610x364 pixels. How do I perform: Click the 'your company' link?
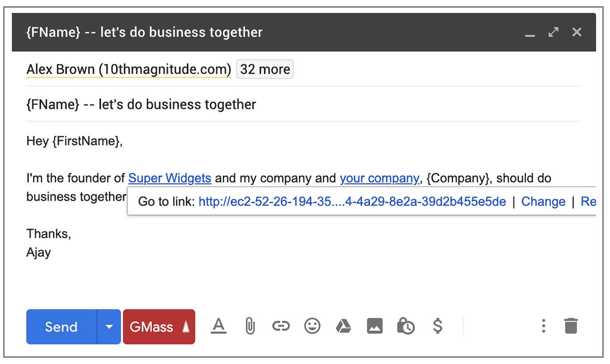pyautogui.click(x=379, y=178)
